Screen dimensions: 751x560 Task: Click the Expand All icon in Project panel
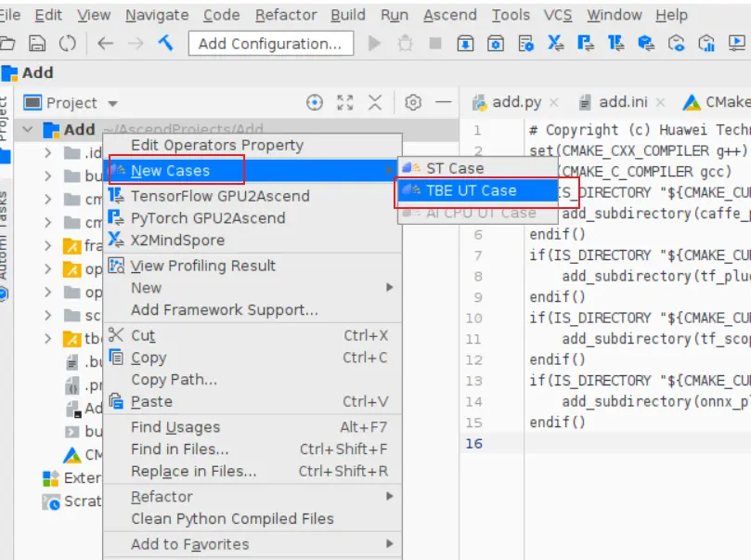pos(344,102)
